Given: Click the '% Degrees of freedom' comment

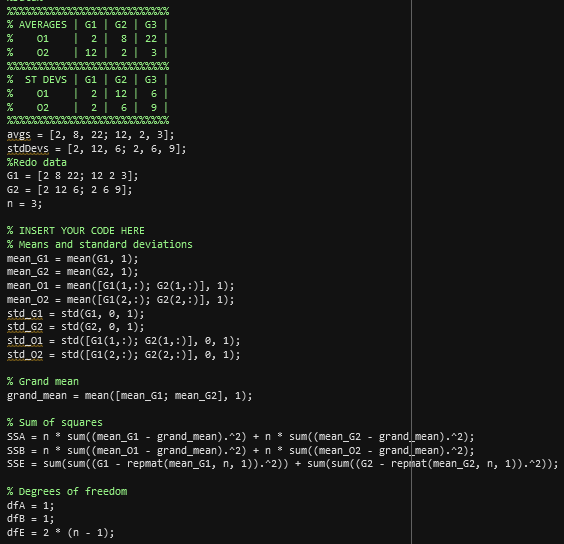Looking at the screenshot, I should (x=67, y=492).
